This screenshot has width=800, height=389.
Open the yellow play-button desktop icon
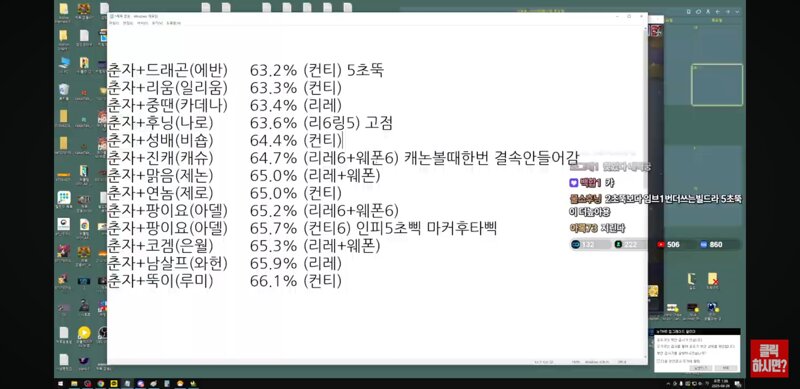(84, 333)
